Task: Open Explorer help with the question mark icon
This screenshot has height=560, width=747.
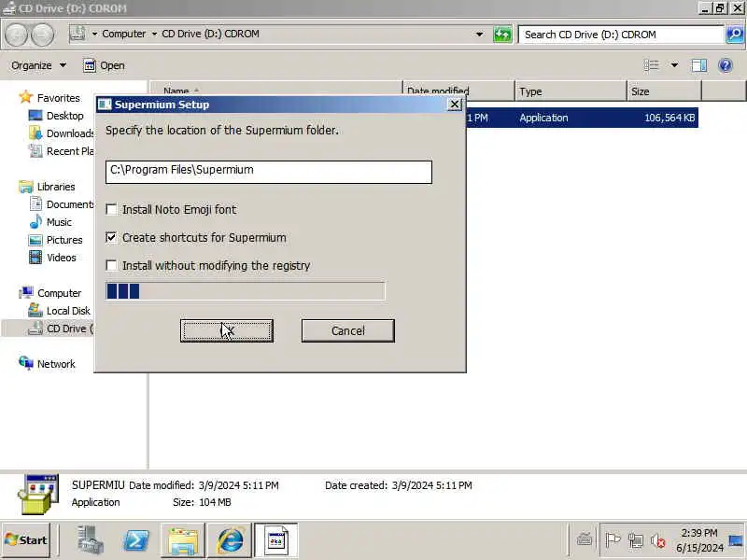Action: pos(726,65)
